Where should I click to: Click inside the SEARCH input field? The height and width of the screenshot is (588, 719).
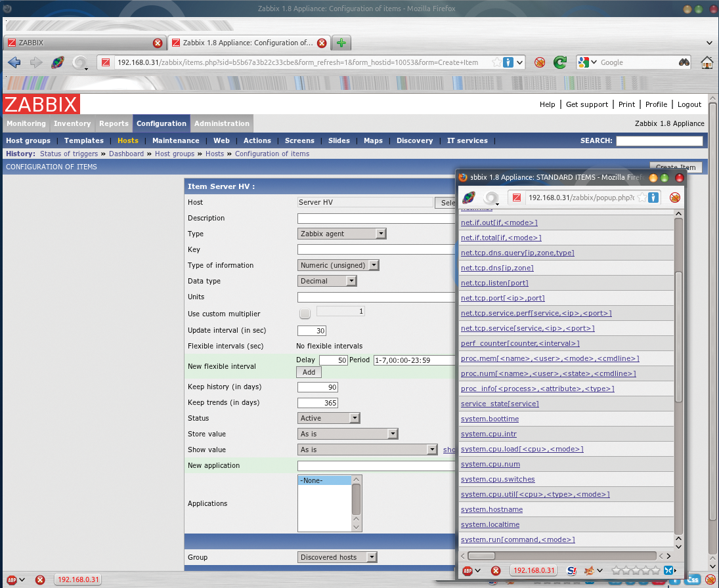[659, 140]
